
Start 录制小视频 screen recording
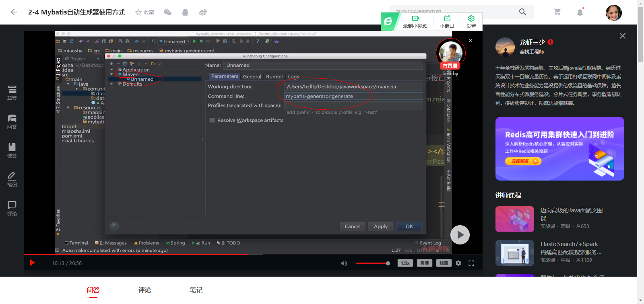pos(415,22)
